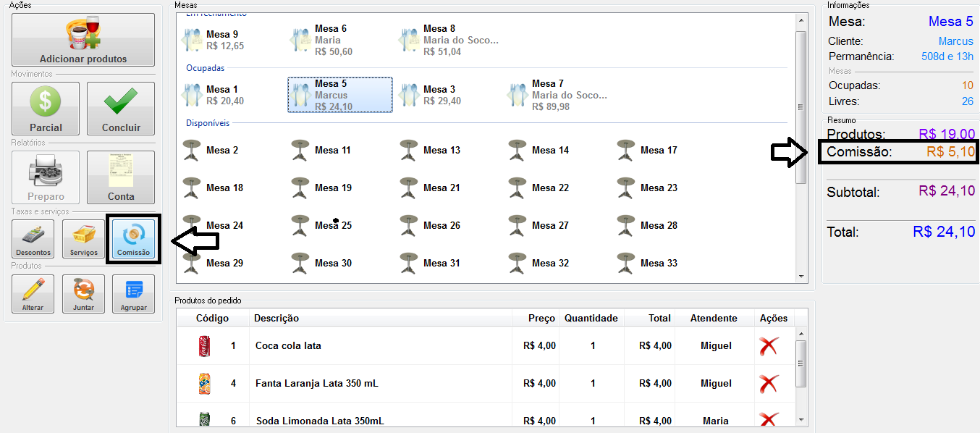Select available Mesa 23
The height and width of the screenshot is (433, 980).
click(x=648, y=188)
